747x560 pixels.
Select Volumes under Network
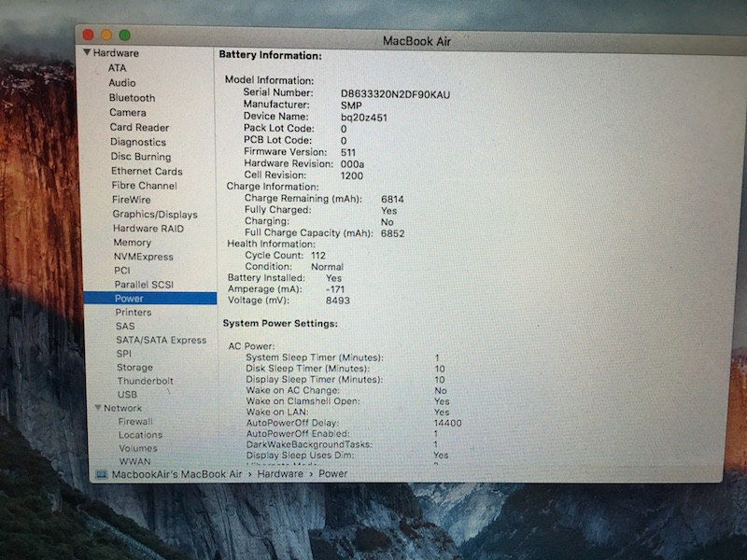pos(138,448)
